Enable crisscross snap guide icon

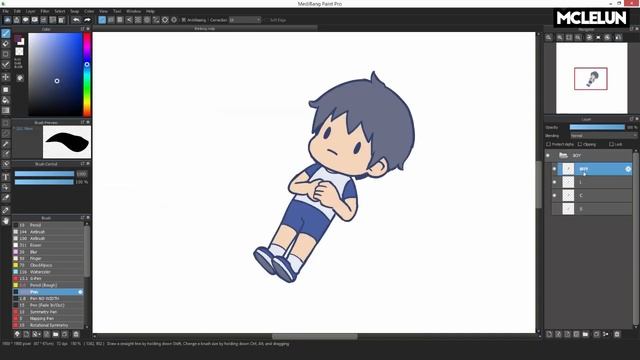click(120, 20)
